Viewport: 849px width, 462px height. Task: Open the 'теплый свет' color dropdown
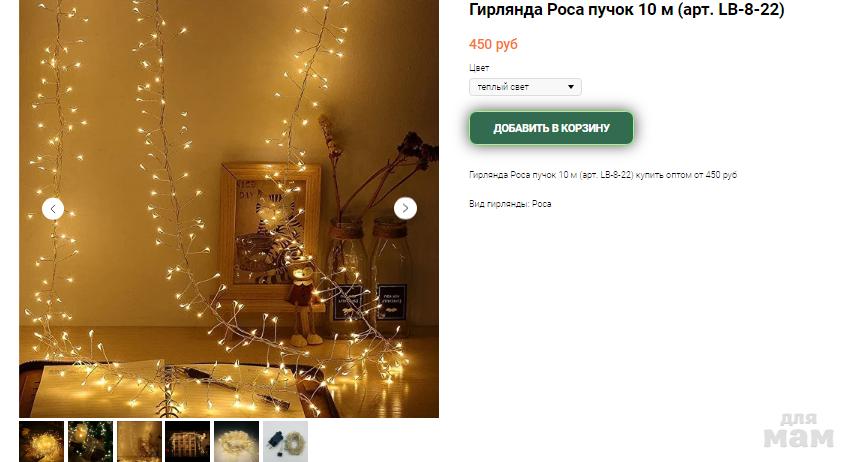point(525,87)
